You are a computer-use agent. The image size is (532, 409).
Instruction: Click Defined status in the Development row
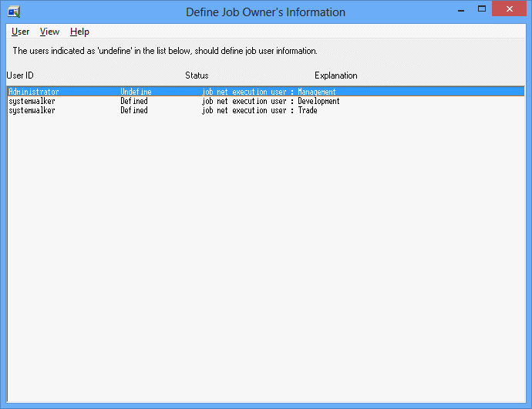134,101
